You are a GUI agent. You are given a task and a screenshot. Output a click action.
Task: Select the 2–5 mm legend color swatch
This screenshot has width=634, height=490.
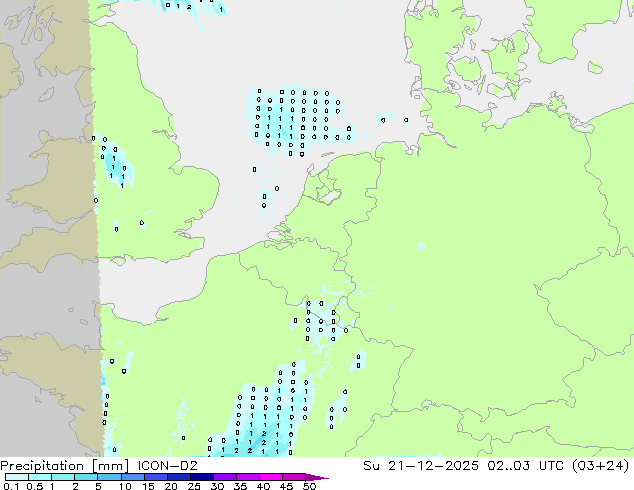click(x=87, y=477)
